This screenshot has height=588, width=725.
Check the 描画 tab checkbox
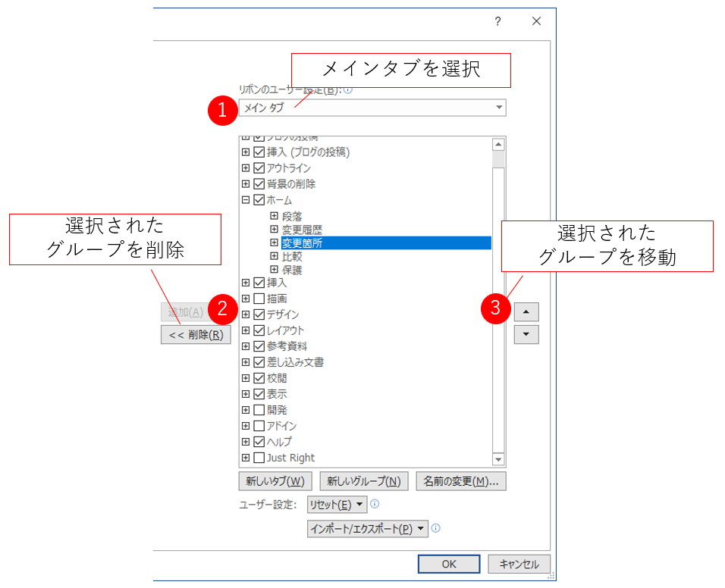259,299
